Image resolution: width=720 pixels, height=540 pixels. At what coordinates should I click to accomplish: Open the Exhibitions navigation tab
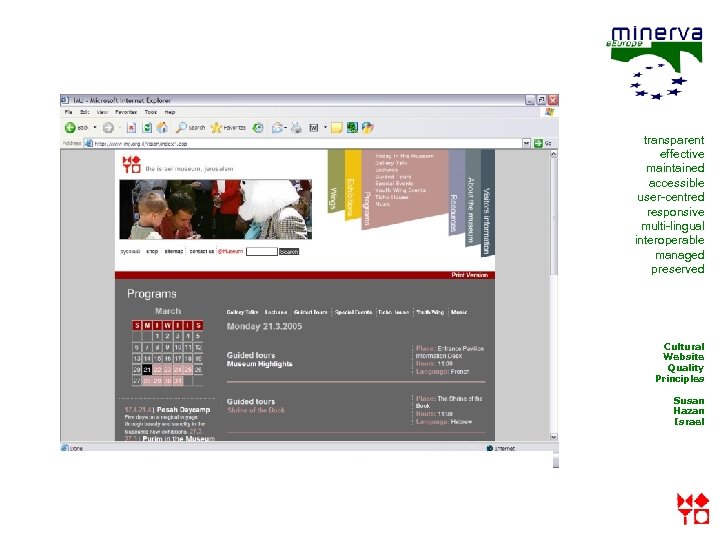[x=352, y=186]
